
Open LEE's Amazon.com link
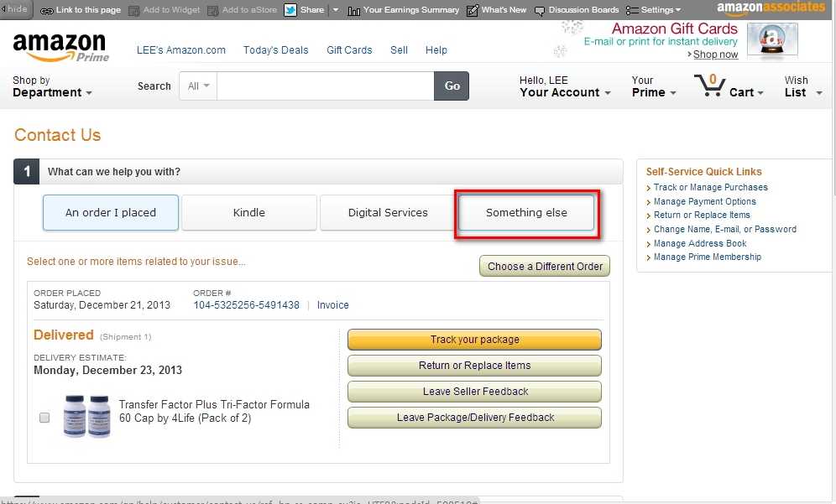pos(181,50)
